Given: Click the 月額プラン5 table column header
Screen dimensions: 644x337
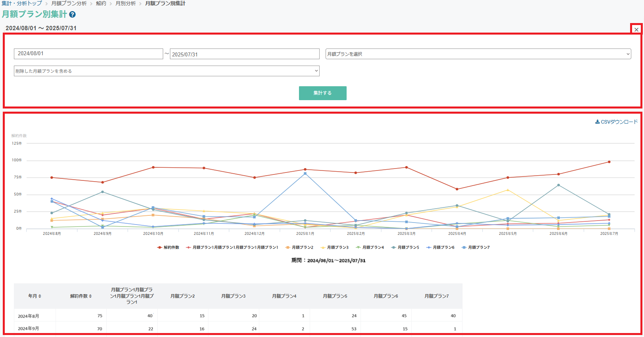Looking at the screenshot, I should (x=335, y=296).
